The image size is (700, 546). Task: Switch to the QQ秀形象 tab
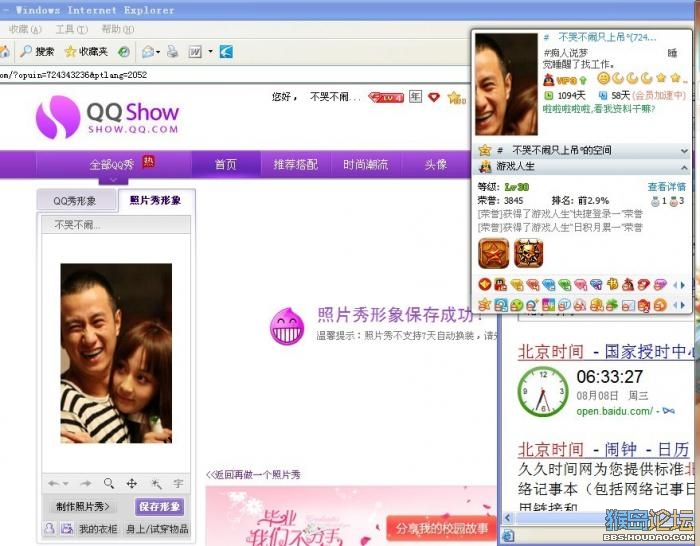(75, 201)
